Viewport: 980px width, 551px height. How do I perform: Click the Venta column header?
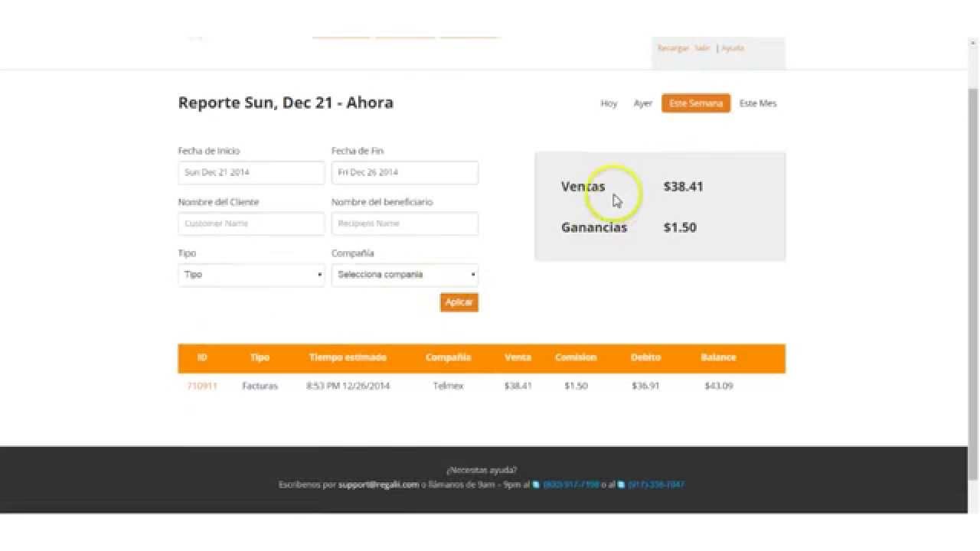pyautogui.click(x=518, y=357)
